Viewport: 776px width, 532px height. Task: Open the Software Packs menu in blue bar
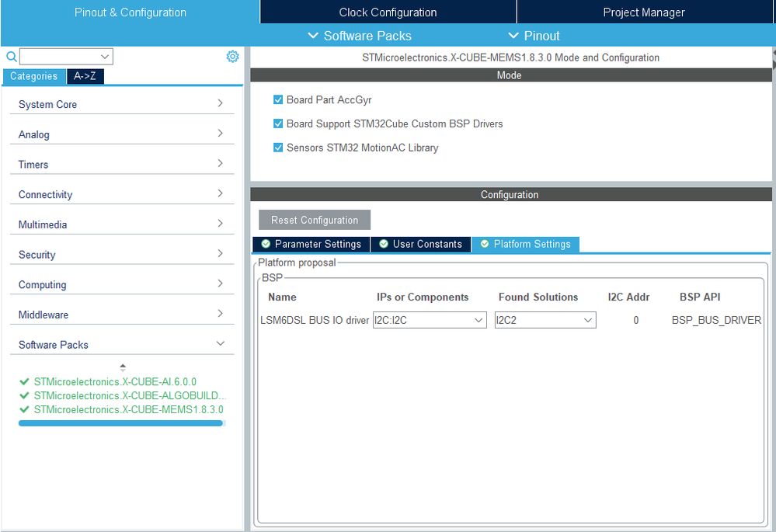point(360,36)
